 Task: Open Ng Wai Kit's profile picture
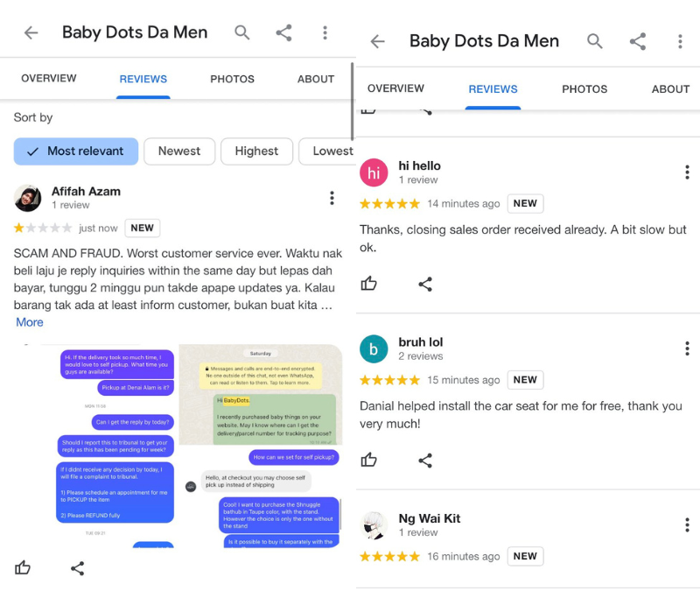374,525
